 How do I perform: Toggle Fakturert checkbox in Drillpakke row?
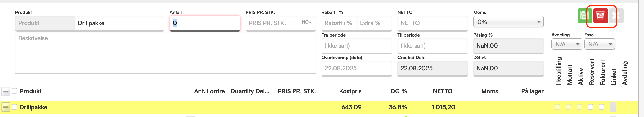pyautogui.click(x=602, y=107)
